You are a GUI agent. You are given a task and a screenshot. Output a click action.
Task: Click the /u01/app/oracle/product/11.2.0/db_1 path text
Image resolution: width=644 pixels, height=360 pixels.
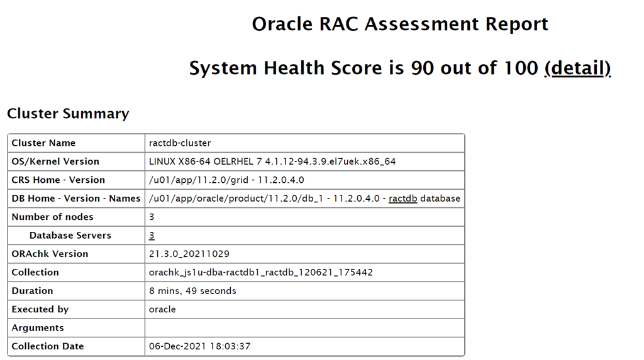236,199
